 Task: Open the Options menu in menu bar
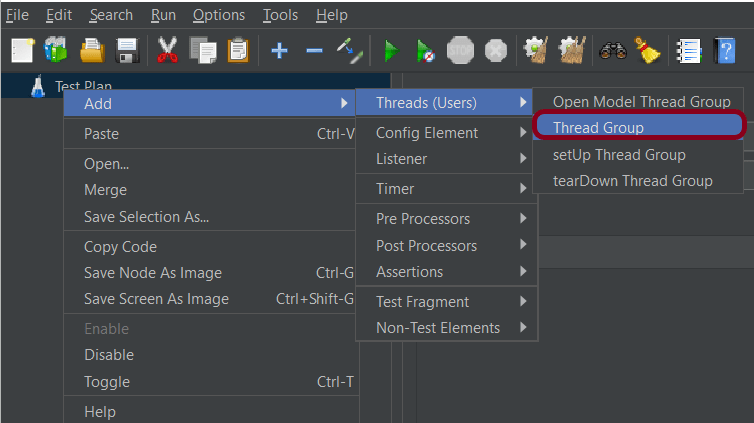tap(218, 15)
